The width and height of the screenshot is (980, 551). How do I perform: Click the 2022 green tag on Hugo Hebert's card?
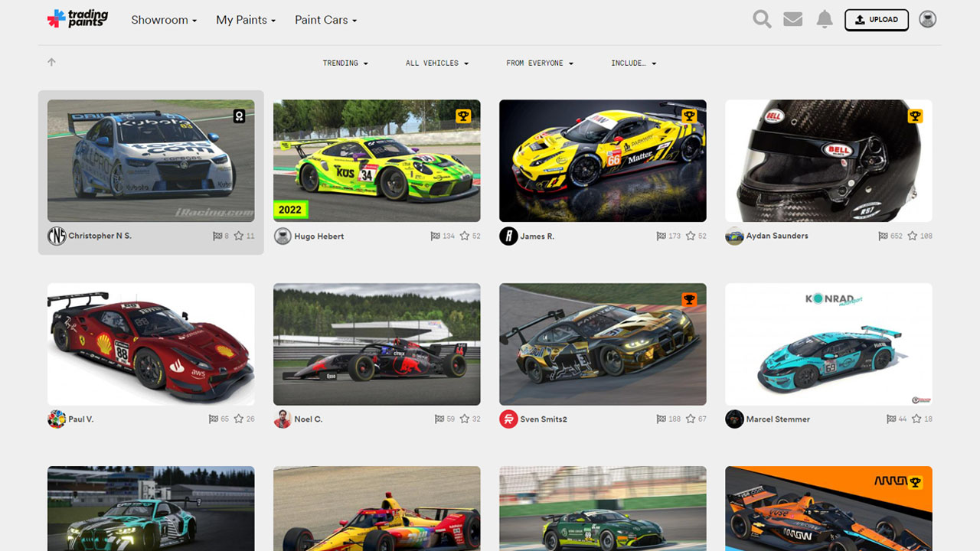point(290,208)
